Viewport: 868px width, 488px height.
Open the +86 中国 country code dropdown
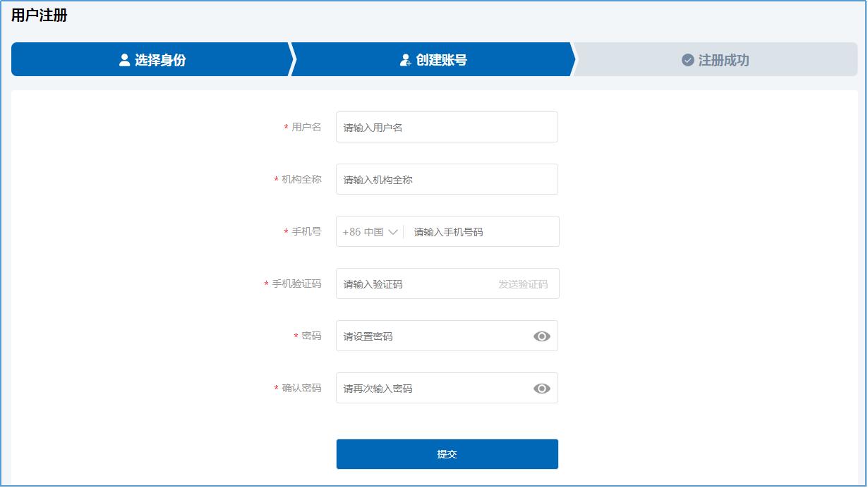369,231
